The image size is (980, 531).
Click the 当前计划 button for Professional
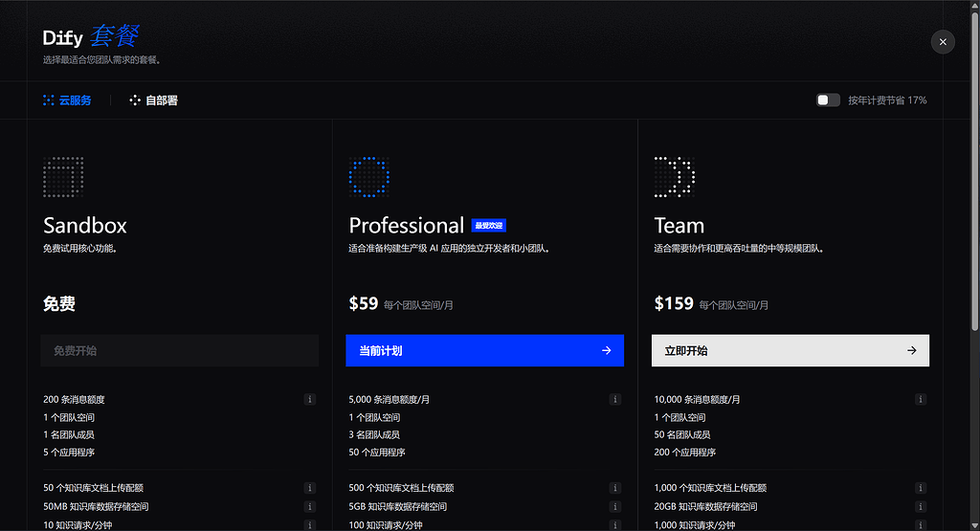pos(484,350)
